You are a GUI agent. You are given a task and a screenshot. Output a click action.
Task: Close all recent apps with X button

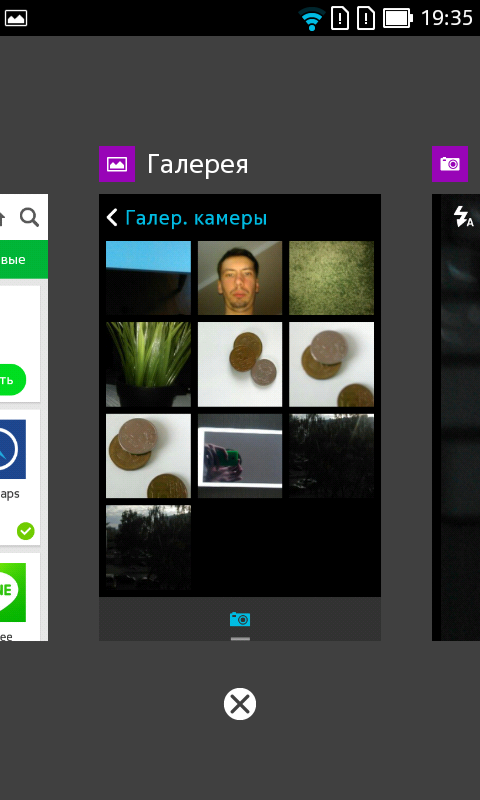pos(240,704)
